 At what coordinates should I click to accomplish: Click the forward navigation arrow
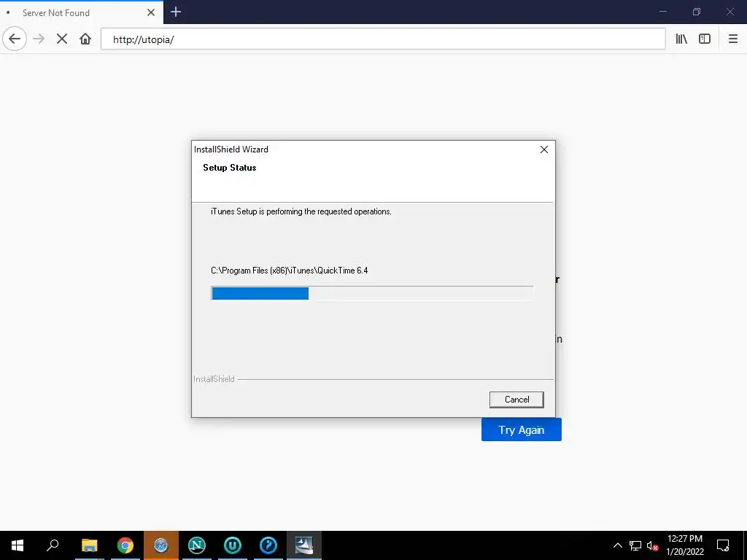(x=39, y=39)
